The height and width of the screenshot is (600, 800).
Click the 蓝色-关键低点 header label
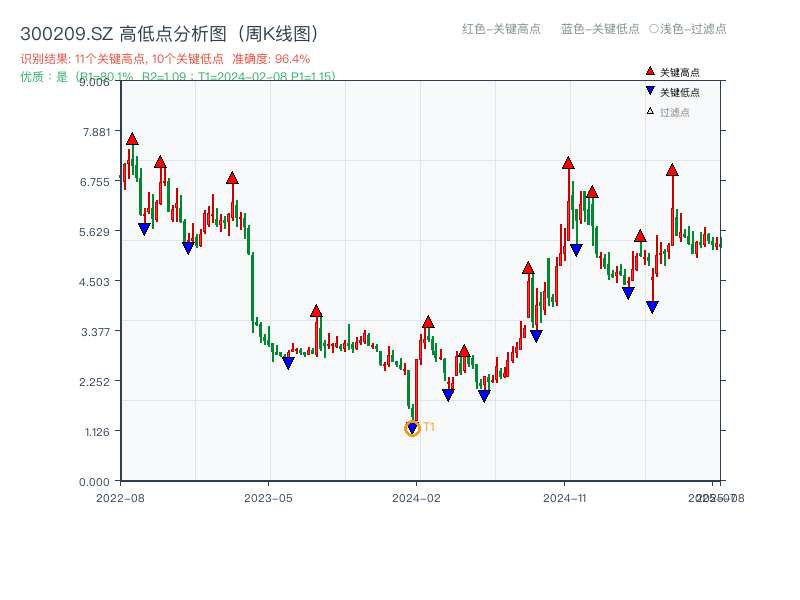coord(600,29)
